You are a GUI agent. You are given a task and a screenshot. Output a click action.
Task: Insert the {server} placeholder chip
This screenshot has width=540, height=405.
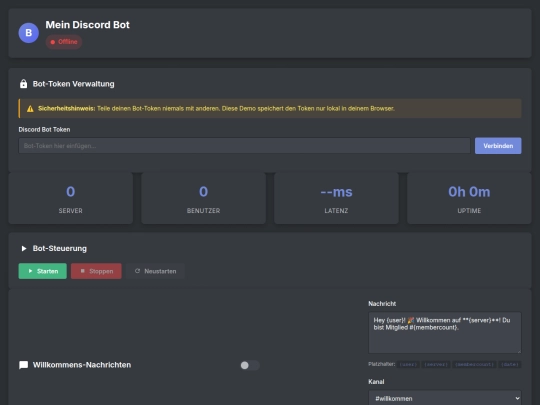pos(436,364)
